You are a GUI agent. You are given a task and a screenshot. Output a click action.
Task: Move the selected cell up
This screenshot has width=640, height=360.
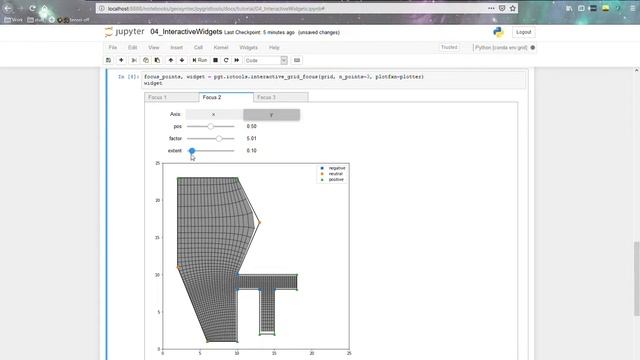pos(171,60)
